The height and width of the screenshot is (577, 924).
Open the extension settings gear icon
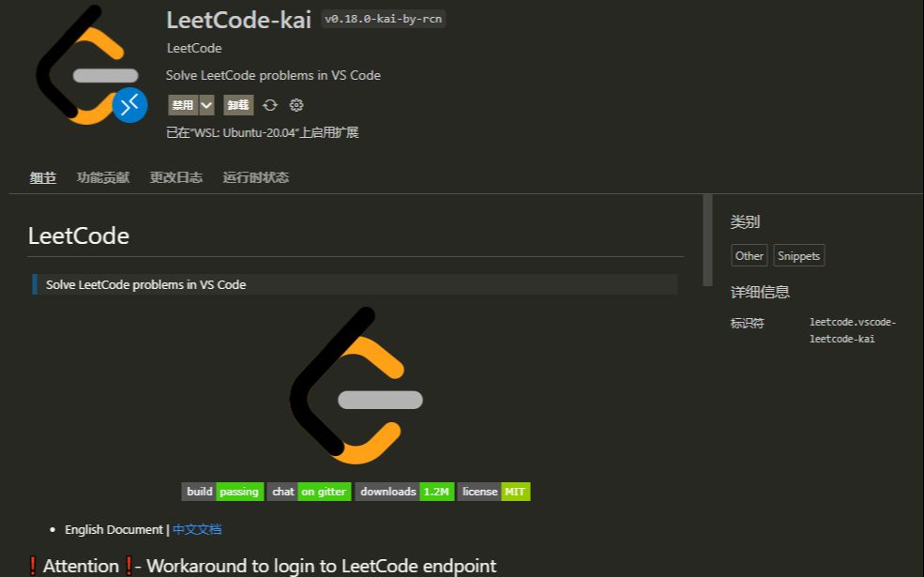[296, 105]
